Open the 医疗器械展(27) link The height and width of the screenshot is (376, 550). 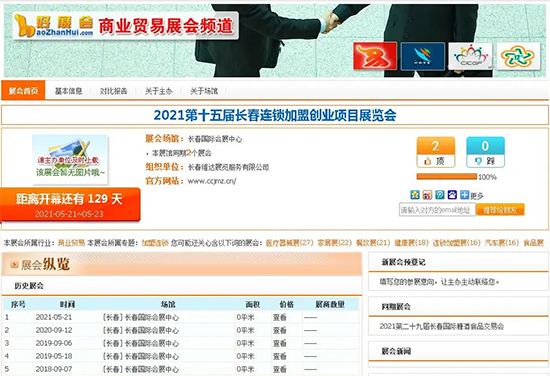[x=289, y=243]
